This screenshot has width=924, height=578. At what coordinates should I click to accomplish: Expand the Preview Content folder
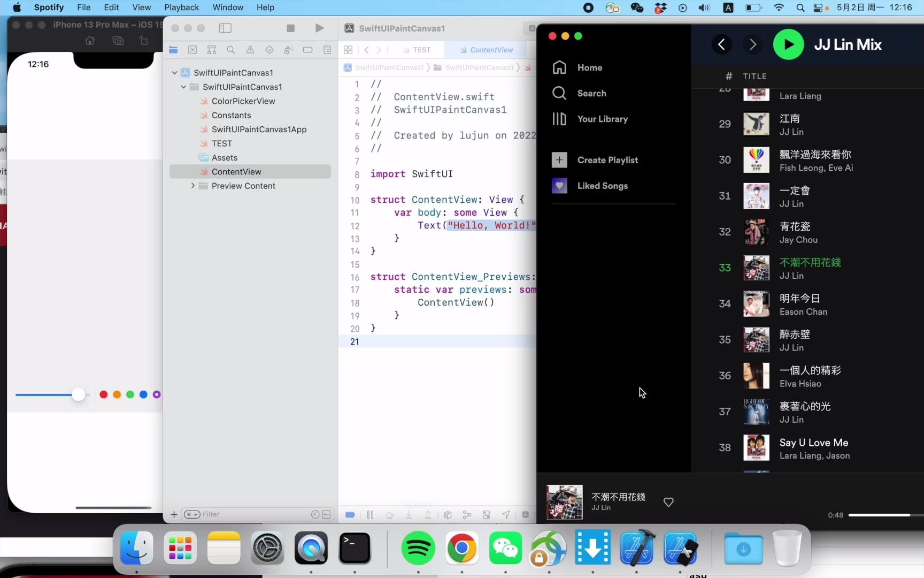pyautogui.click(x=193, y=186)
